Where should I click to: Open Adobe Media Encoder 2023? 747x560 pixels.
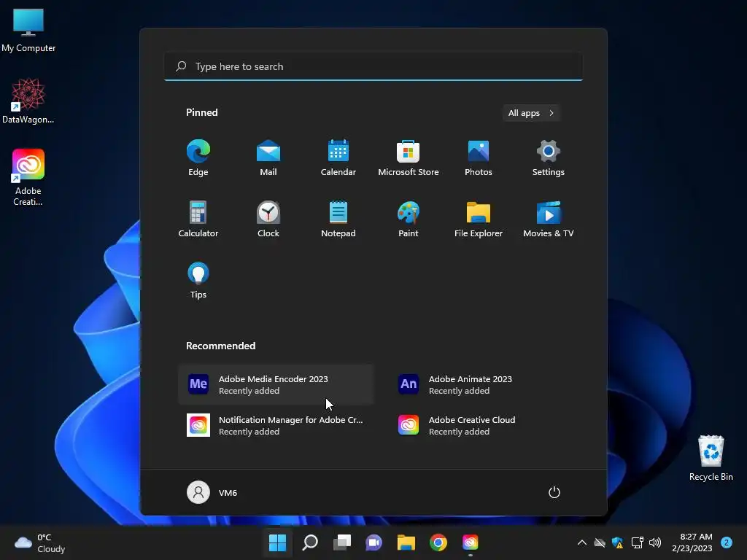click(x=276, y=384)
